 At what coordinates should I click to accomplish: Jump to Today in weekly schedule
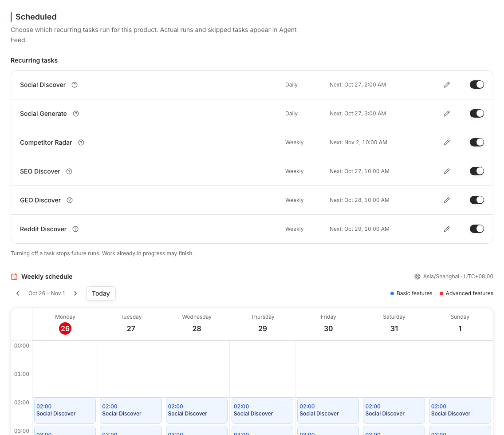click(101, 293)
